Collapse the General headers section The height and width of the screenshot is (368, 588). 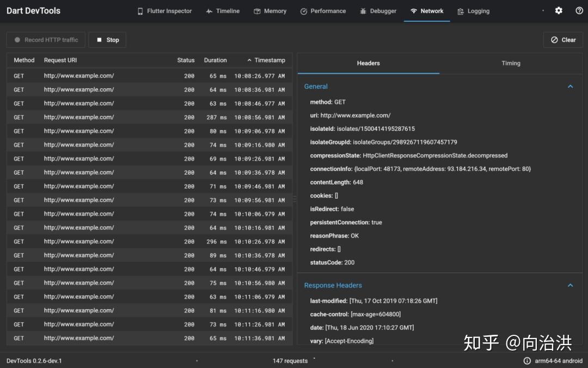pos(570,86)
